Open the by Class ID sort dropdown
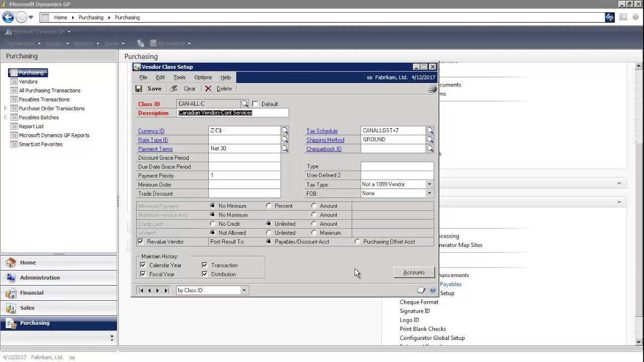 244,290
